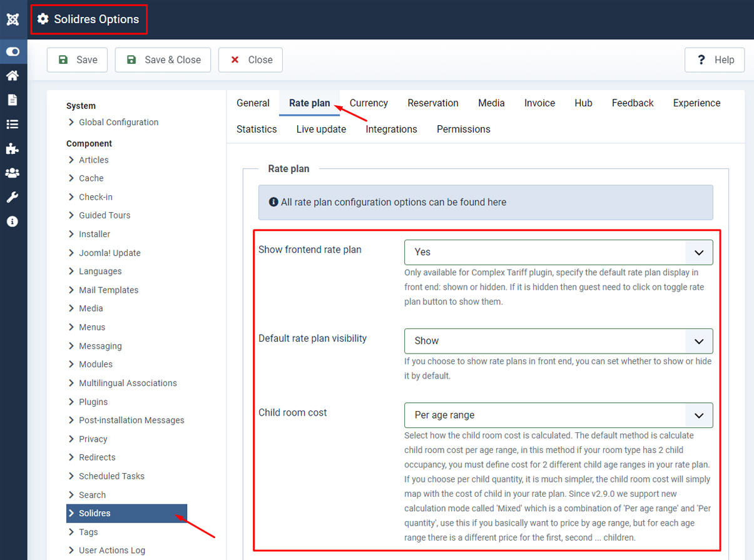Open the Home dashboard icon
Viewport: 754px width, 560px height.
[x=13, y=76]
